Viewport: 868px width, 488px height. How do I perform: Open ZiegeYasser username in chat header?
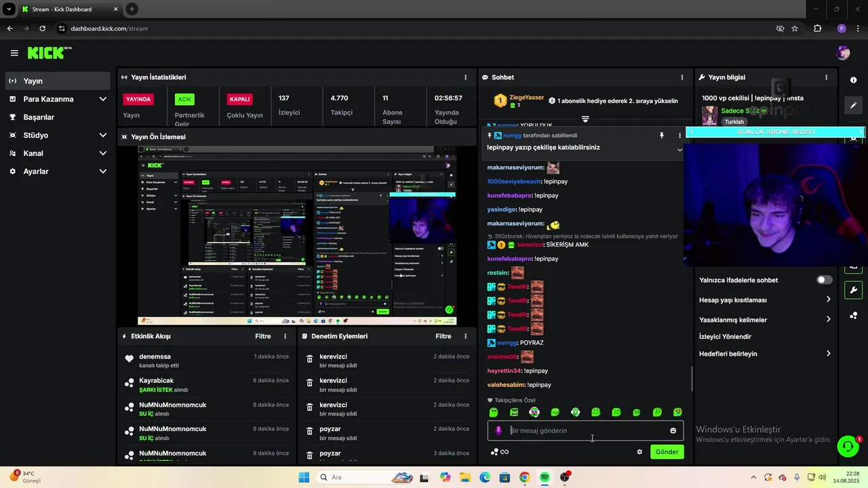click(x=526, y=98)
